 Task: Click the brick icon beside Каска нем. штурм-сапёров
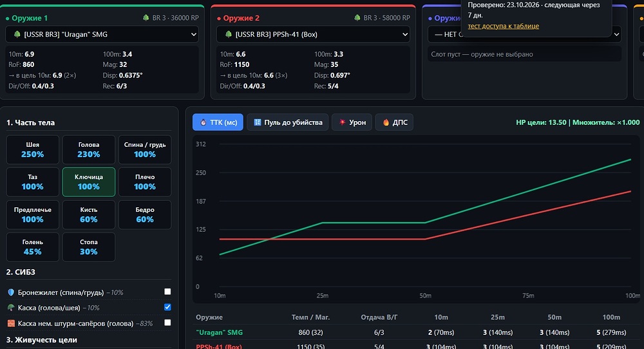11,323
